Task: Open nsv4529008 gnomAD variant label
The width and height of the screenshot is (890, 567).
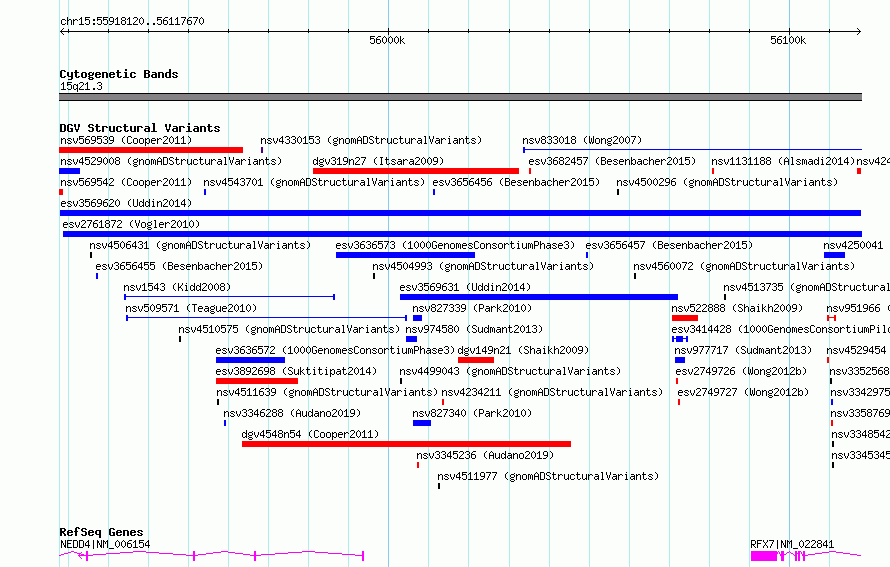Action: click(x=171, y=161)
